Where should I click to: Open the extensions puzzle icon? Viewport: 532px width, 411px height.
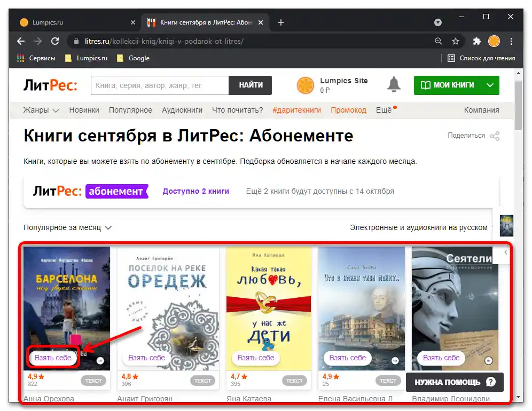(x=476, y=42)
